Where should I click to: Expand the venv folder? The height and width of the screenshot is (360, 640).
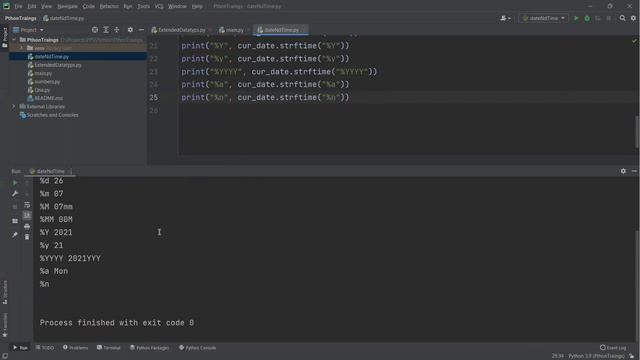22,48
